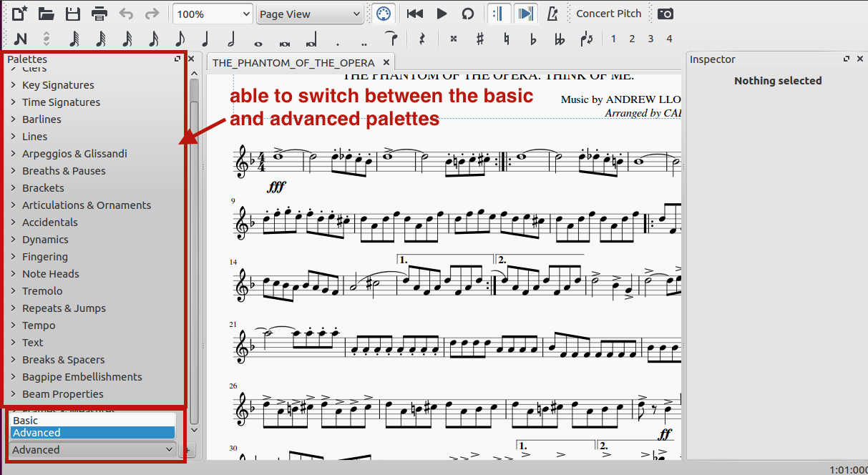
Task: Select the rest symbol in note toolbar
Action: (x=421, y=39)
